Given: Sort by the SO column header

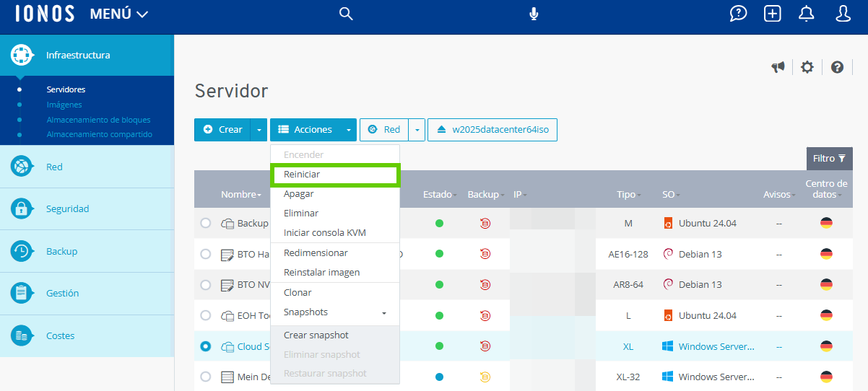Looking at the screenshot, I should (x=671, y=195).
